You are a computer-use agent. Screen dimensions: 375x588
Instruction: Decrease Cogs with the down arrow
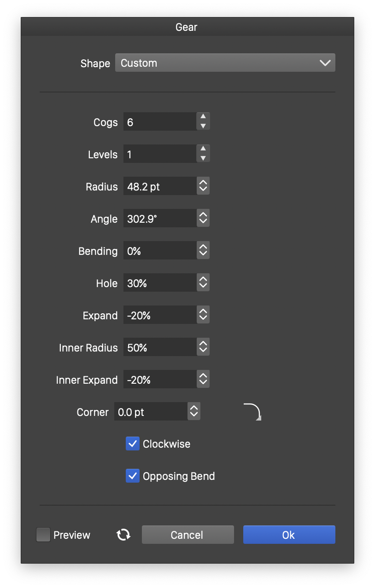pyautogui.click(x=203, y=126)
